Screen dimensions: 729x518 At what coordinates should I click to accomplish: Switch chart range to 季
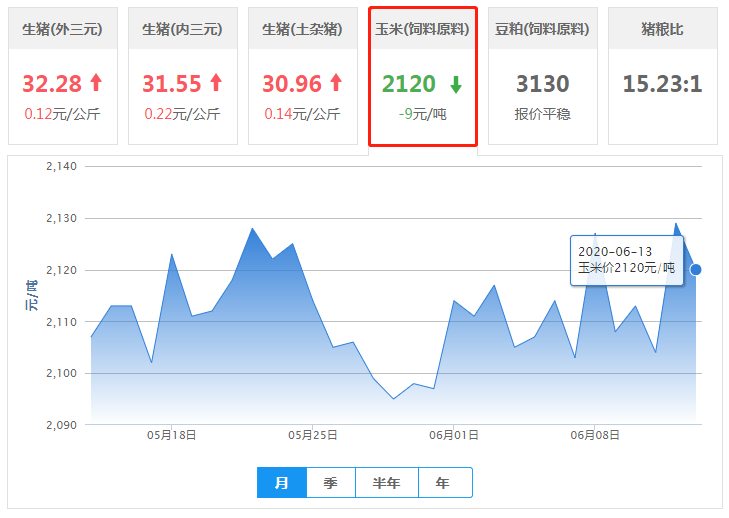tap(331, 483)
